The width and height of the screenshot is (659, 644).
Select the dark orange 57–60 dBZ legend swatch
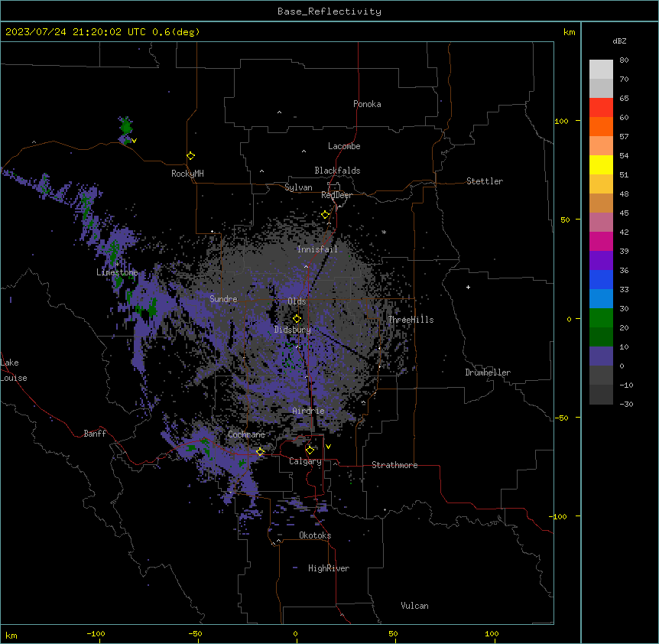(601, 126)
